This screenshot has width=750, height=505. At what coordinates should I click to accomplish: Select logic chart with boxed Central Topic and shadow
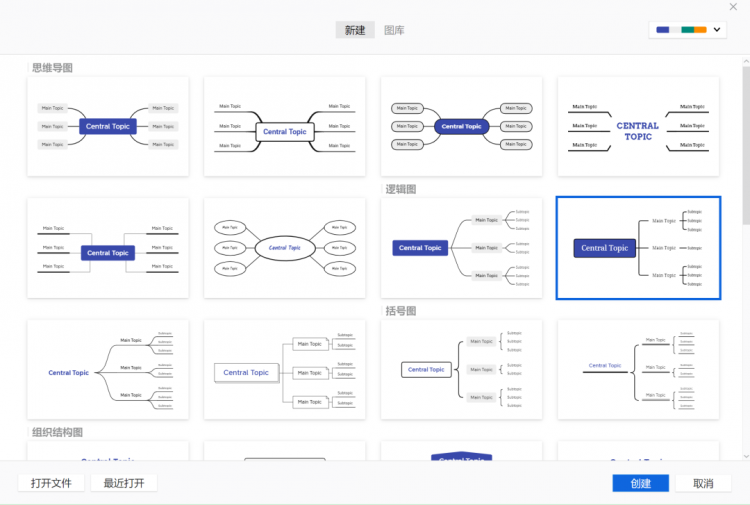pos(285,370)
